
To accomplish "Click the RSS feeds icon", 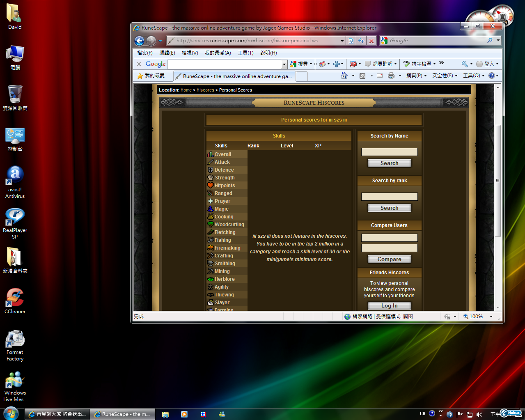I will point(362,76).
